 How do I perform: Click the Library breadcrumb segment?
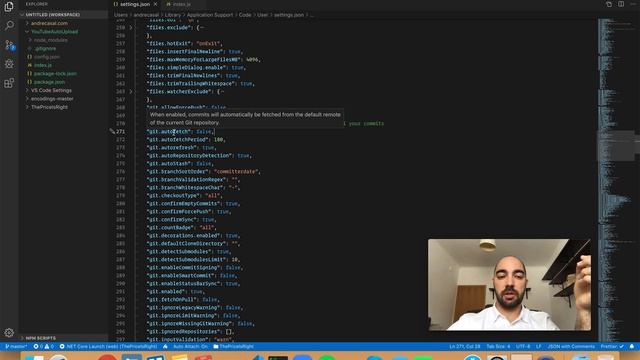[172, 15]
